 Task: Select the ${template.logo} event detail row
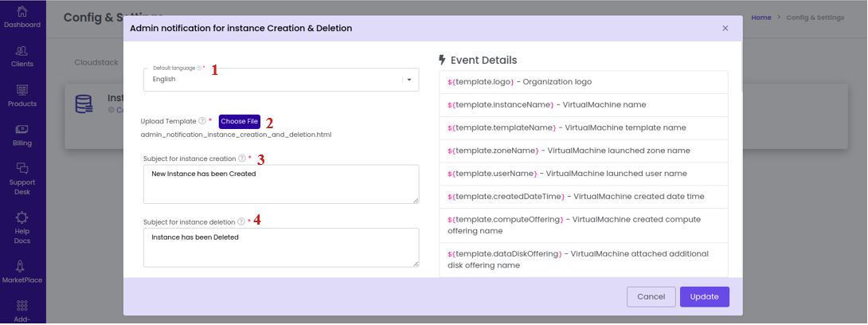584,82
